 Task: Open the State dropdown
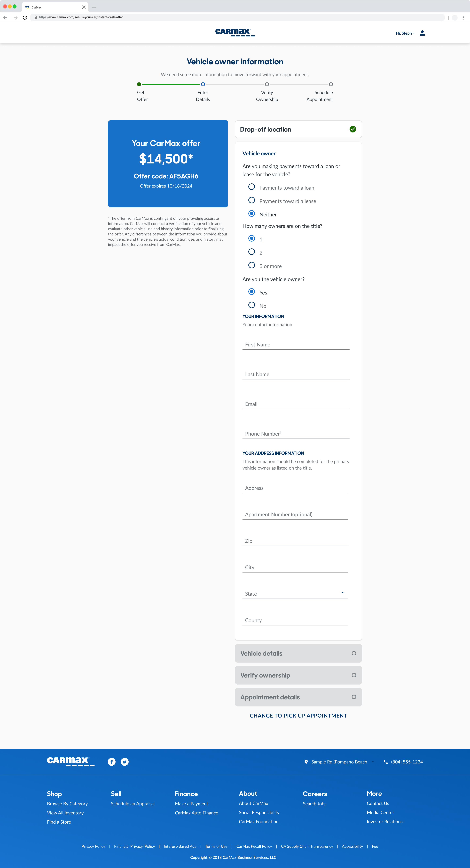pyautogui.click(x=295, y=593)
